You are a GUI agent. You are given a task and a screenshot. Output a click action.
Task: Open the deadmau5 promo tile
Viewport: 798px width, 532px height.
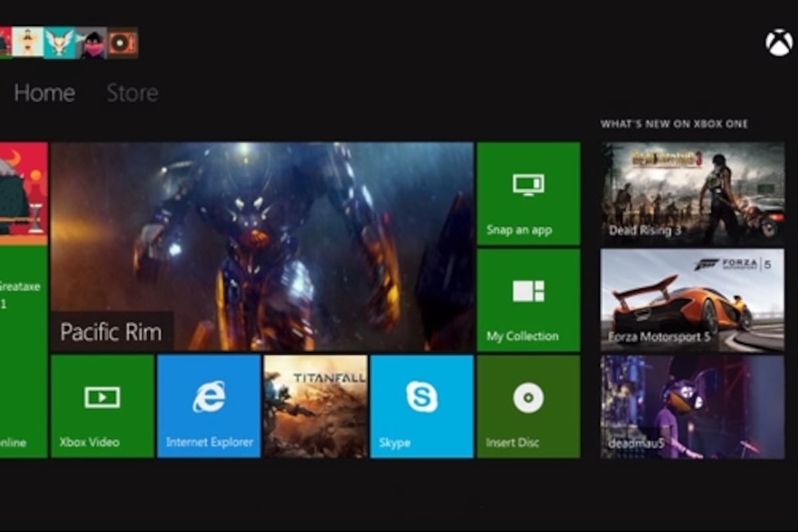692,407
